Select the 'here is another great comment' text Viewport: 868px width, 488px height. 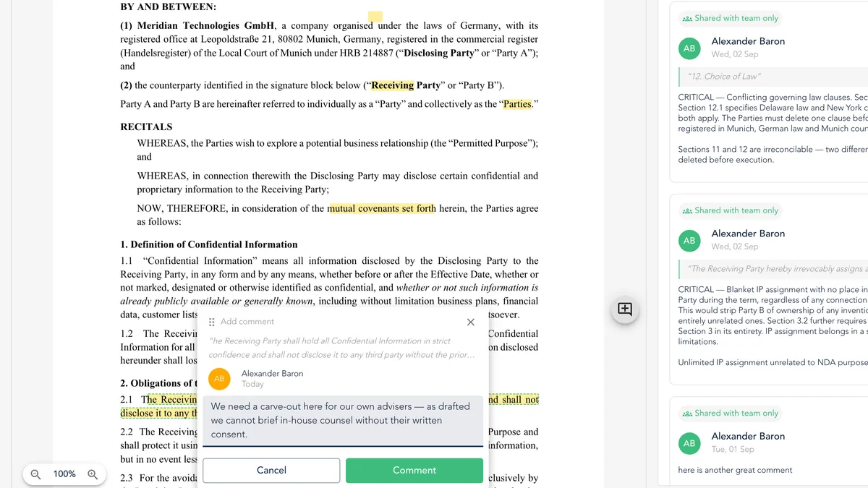(735, 470)
